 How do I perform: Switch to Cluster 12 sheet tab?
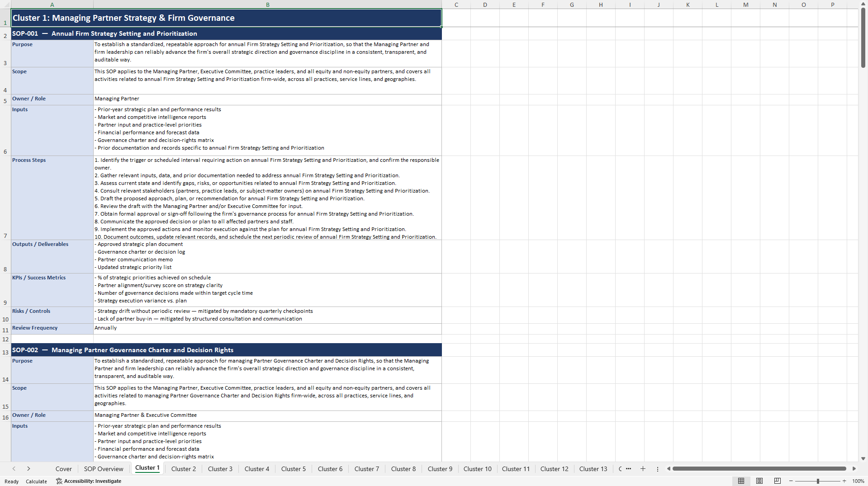[x=555, y=469]
